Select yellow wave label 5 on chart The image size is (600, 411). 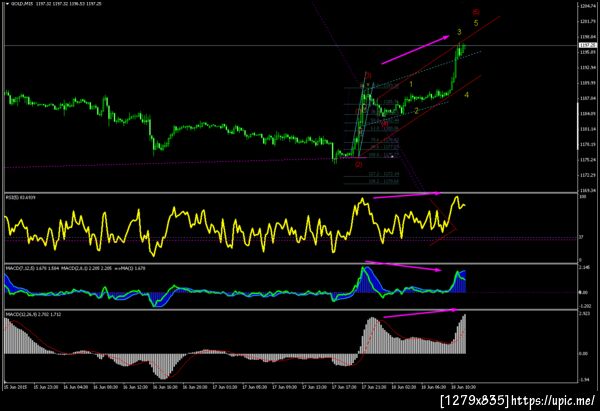click(x=476, y=23)
